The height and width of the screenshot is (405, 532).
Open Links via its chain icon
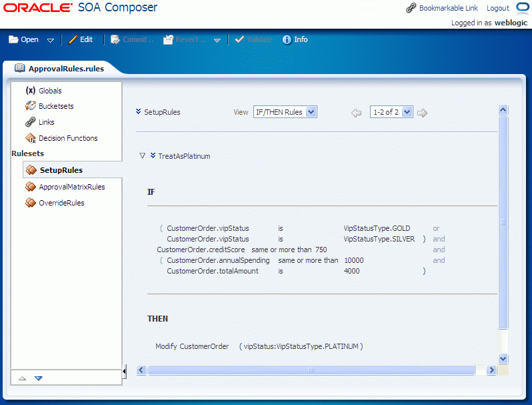30,122
